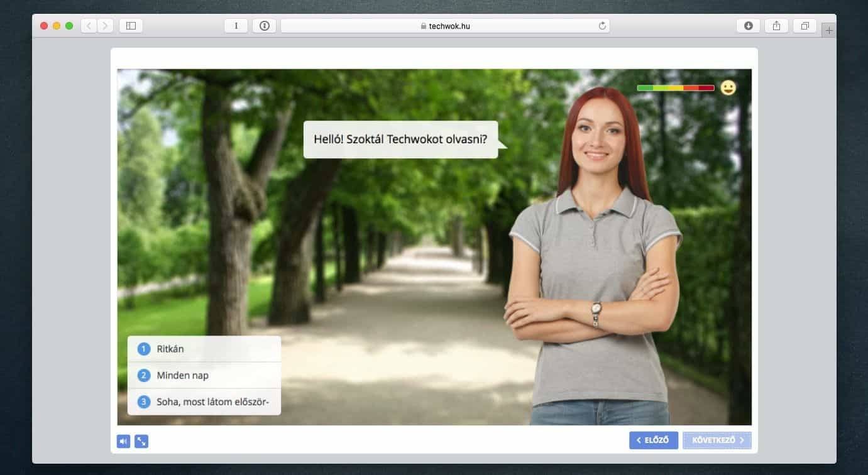
Task: Show downloads with the download icon
Action: click(x=748, y=26)
